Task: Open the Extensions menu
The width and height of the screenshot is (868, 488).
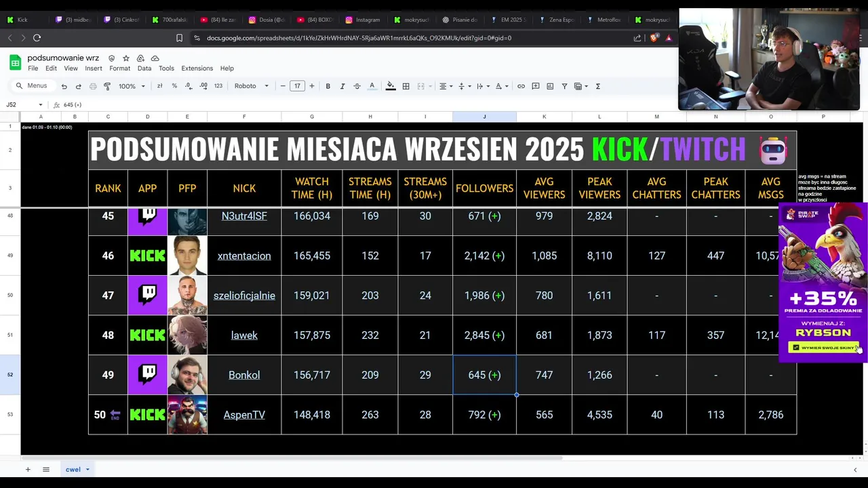Action: [197, 68]
